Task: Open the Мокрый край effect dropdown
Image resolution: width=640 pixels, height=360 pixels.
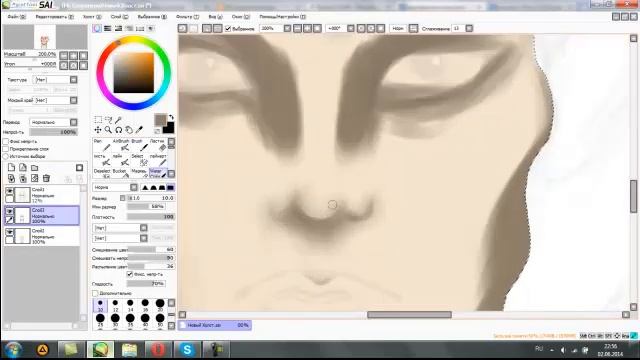Action: click(73, 100)
